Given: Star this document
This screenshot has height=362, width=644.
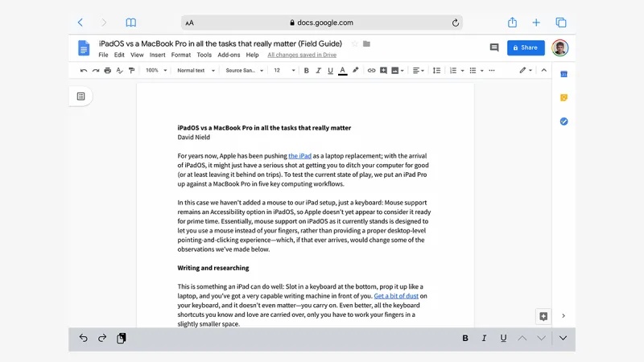Looking at the screenshot, I should [x=355, y=43].
